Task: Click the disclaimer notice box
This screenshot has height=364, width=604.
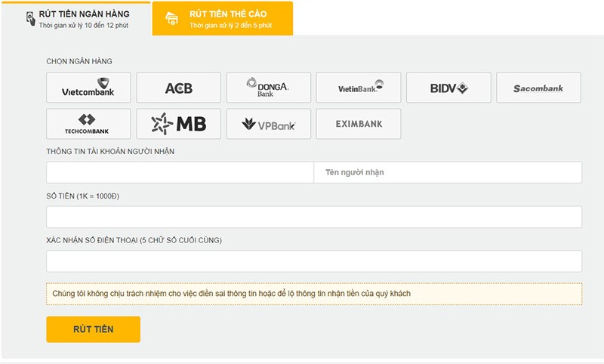Action: (x=314, y=294)
